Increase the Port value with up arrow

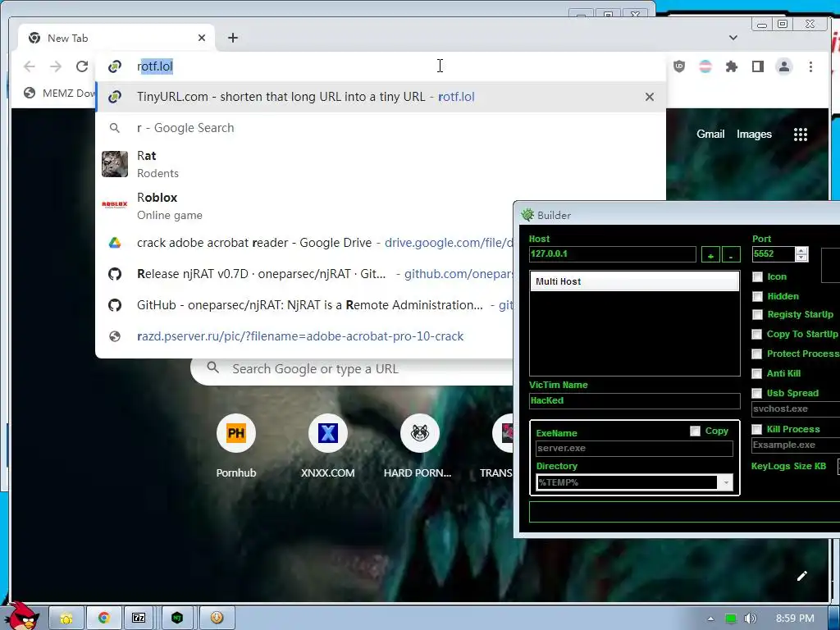(801, 251)
